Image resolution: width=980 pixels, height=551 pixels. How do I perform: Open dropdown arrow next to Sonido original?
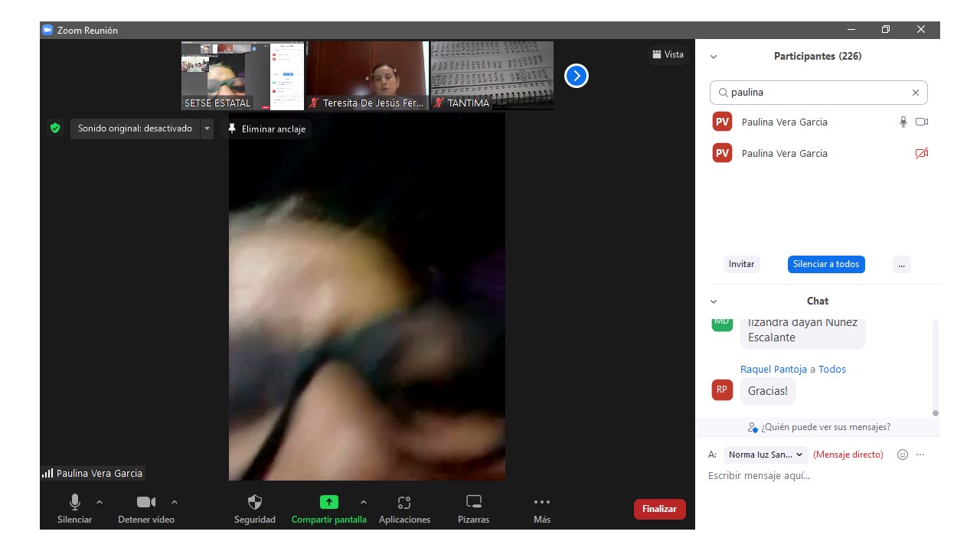207,129
